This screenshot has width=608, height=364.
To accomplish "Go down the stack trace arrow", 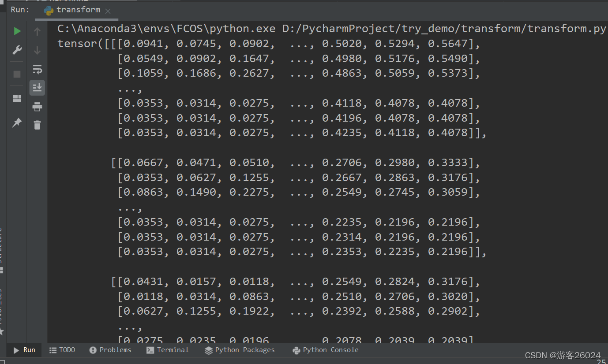I will coord(38,50).
